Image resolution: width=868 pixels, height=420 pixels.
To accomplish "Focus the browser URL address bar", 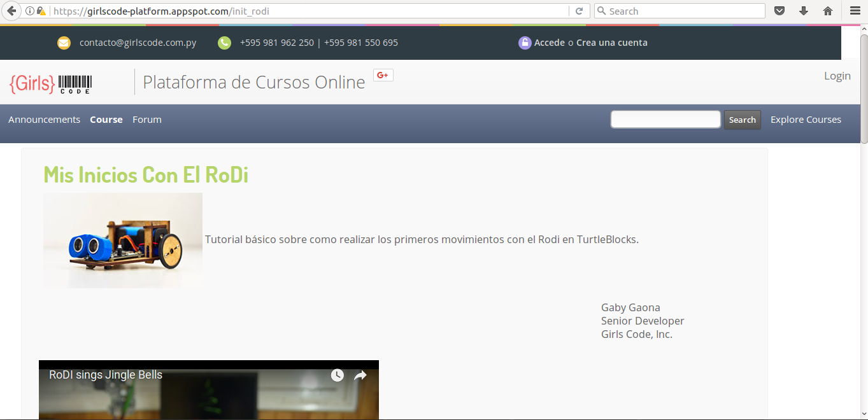I will (309, 11).
